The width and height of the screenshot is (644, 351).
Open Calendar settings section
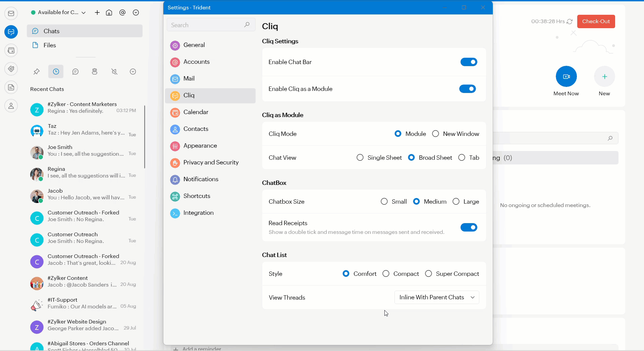tap(210, 112)
